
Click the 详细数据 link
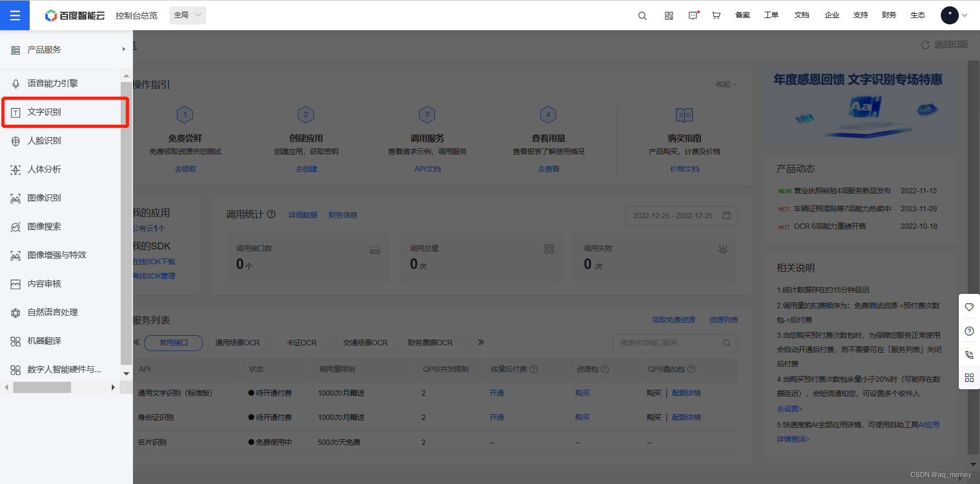[303, 215]
